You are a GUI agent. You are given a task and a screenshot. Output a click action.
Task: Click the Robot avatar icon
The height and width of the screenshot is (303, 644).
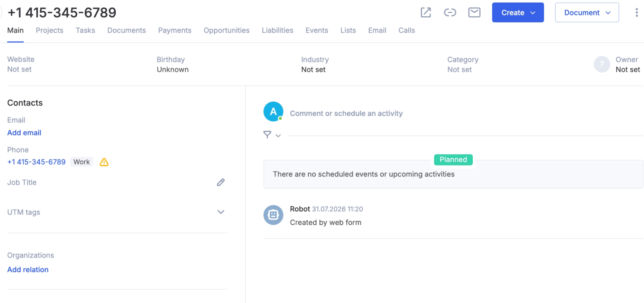pyautogui.click(x=273, y=215)
